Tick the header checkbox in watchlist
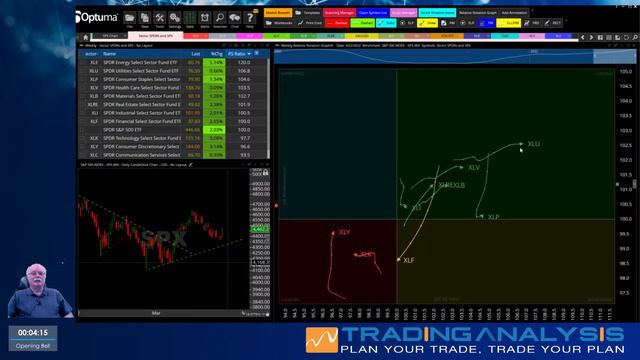The image size is (640, 360). [x=82, y=54]
